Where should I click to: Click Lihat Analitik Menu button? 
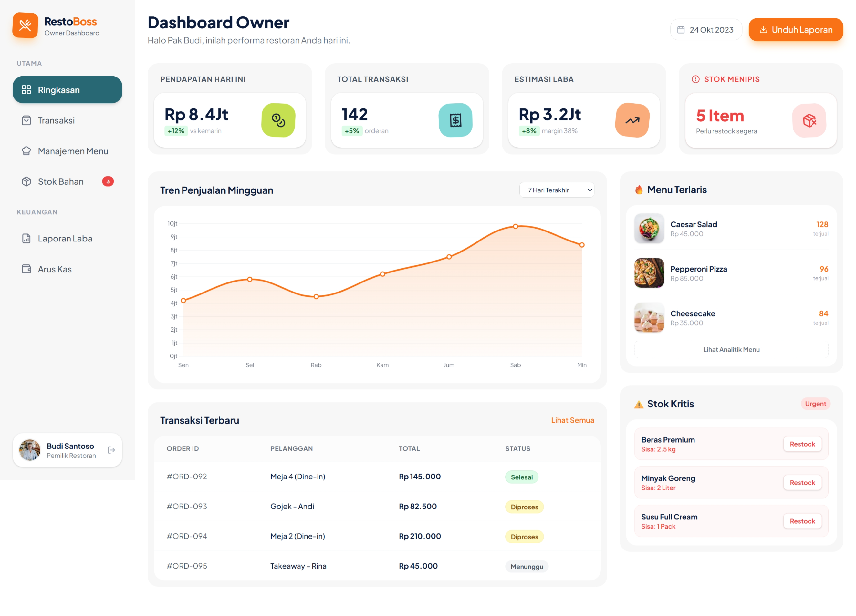point(731,349)
